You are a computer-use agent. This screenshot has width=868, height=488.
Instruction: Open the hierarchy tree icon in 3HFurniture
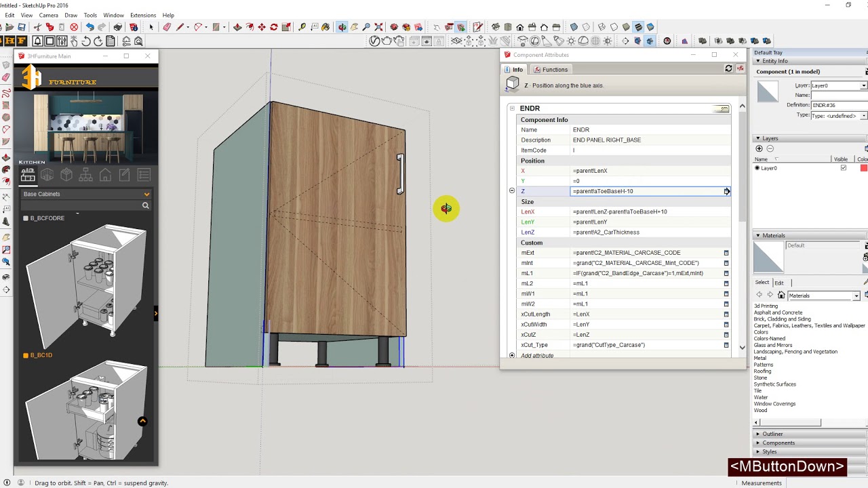(85, 176)
